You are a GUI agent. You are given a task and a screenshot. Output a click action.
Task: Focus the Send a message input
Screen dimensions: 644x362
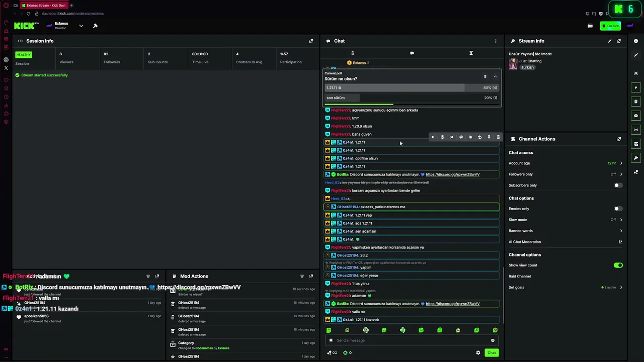[x=411, y=340]
